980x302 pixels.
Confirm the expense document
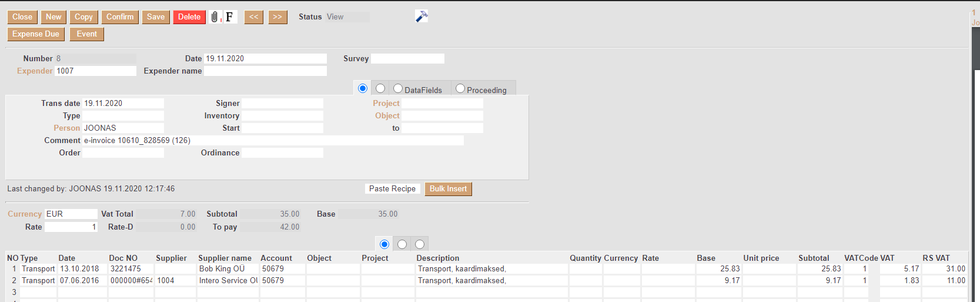120,17
